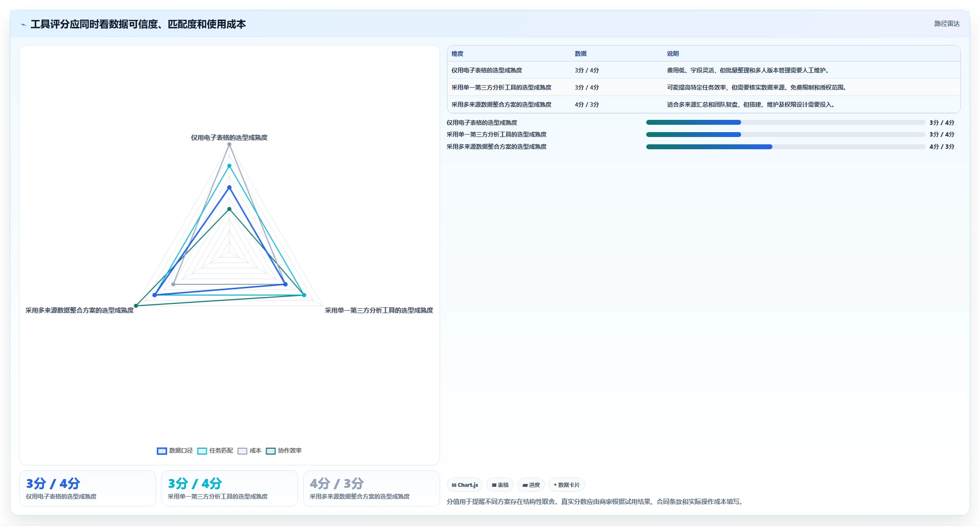Screen dimensions: 980x526
Task: Click radar top axis label 仅用电子表格的选型成熟度
Action: 229,138
